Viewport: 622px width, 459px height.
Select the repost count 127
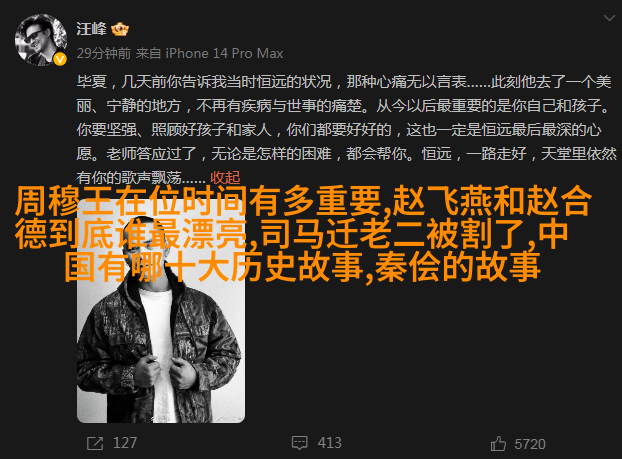coord(125,443)
